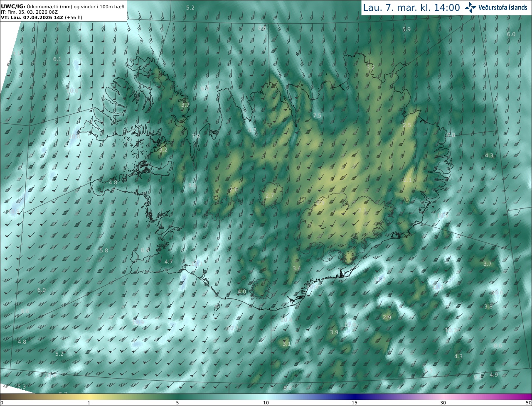
Task: Click the 5.9 value on the map
Action: pos(406,29)
